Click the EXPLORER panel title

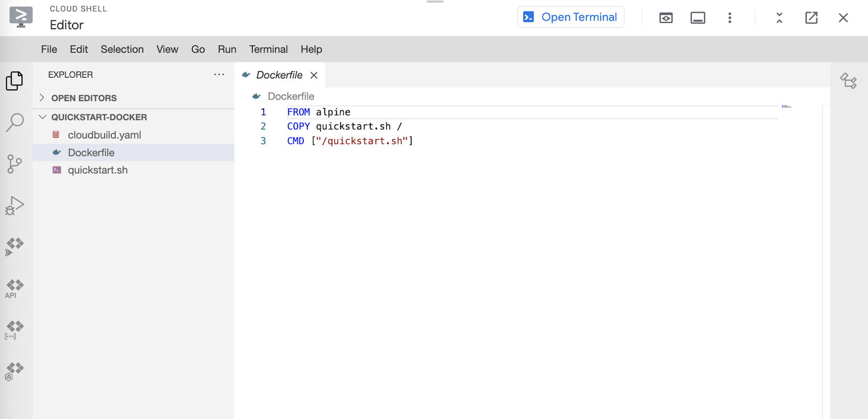click(70, 75)
